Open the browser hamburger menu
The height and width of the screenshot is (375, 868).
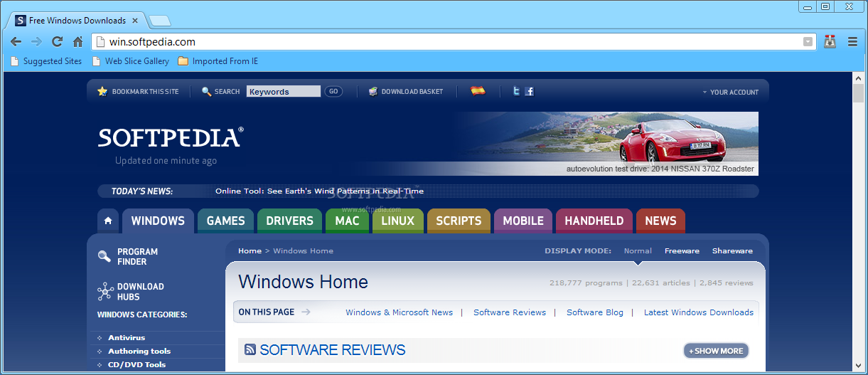tap(852, 42)
